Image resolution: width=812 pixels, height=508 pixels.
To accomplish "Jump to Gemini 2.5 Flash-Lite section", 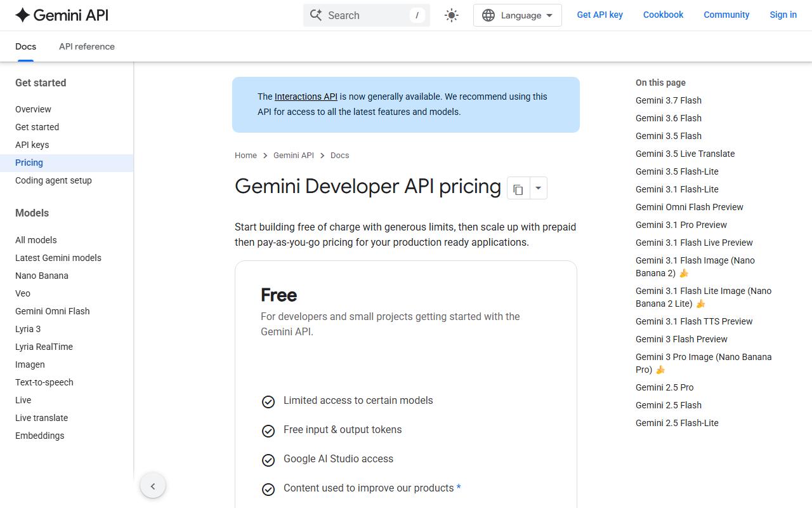I will point(677,423).
